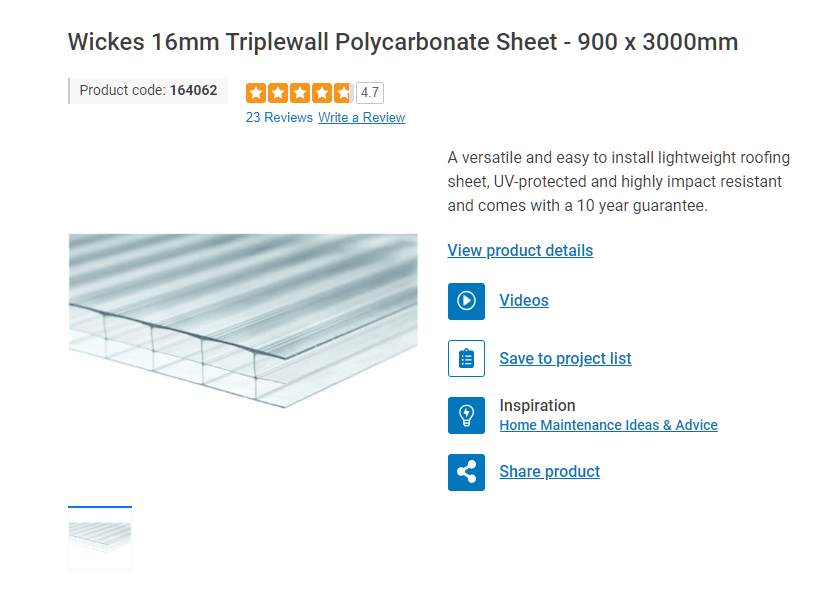
Task: Click the Save to project list clipboard icon
Action: point(466,359)
